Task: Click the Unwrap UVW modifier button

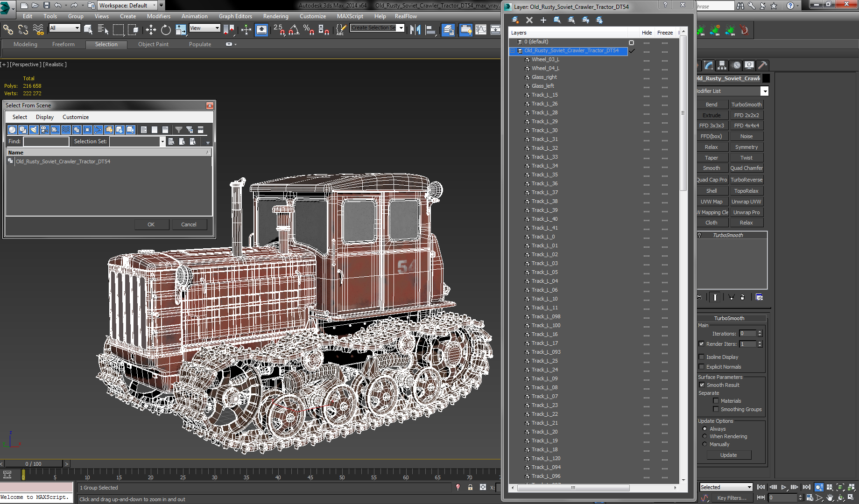Action: (746, 202)
